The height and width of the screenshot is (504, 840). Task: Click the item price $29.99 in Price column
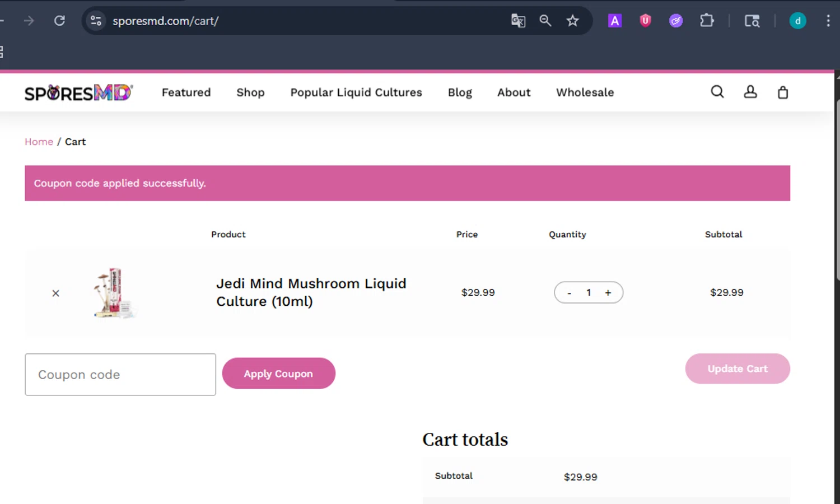[478, 292]
